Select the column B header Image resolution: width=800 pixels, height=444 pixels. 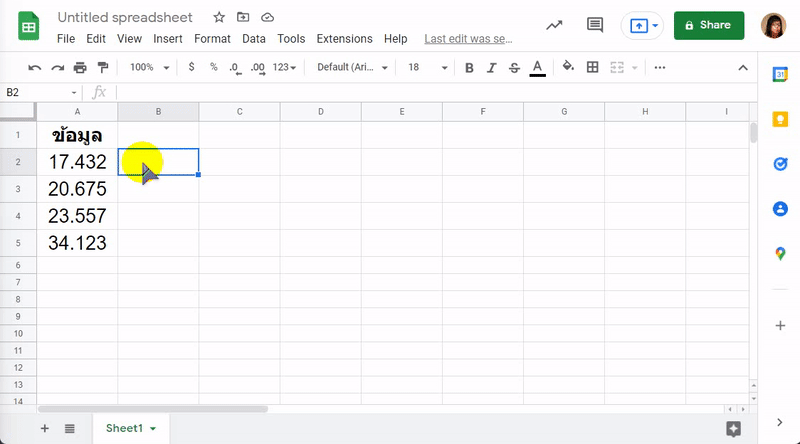point(158,112)
